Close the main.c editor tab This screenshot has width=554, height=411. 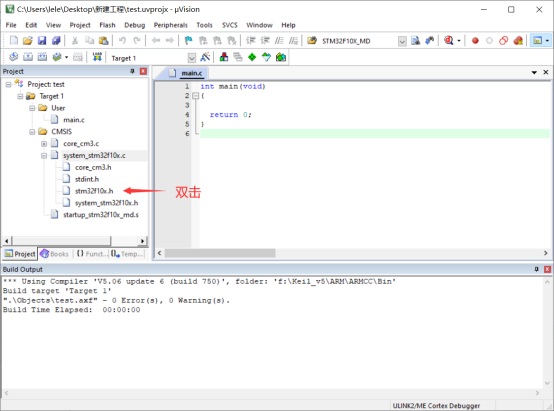546,72
